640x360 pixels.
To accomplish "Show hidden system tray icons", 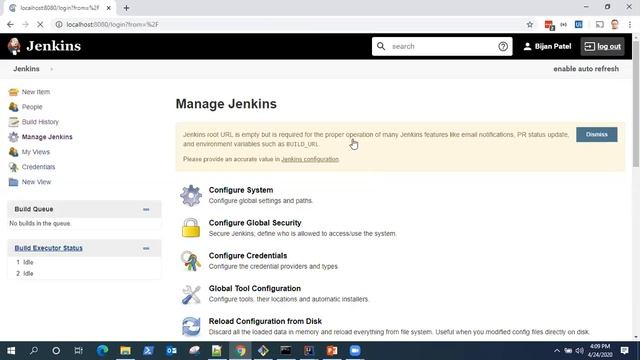I will (x=557, y=351).
